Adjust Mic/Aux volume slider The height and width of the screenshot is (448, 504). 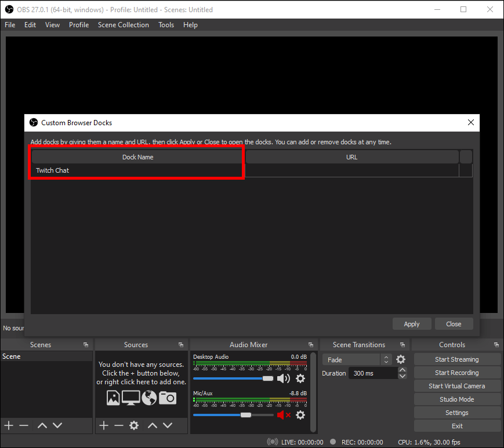[233, 415]
